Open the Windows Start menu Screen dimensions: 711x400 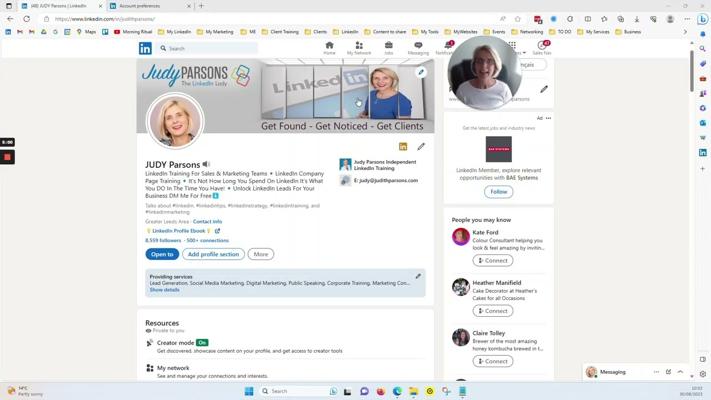[x=249, y=391]
